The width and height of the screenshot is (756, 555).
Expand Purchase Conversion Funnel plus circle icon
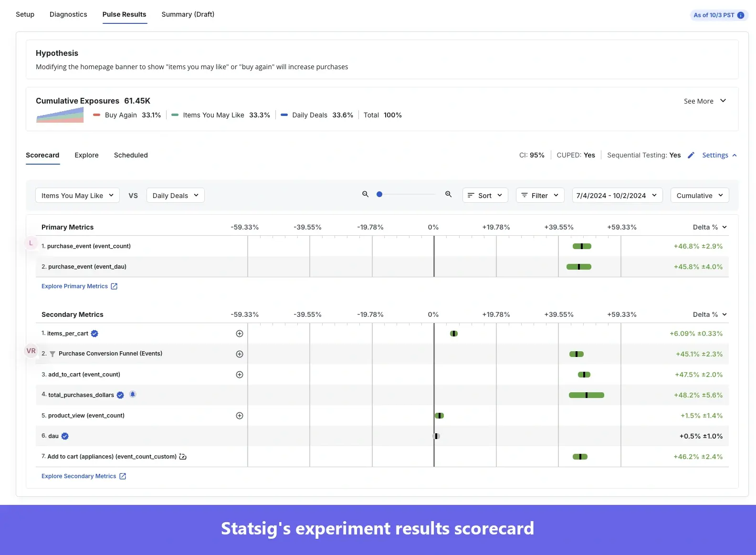point(240,354)
